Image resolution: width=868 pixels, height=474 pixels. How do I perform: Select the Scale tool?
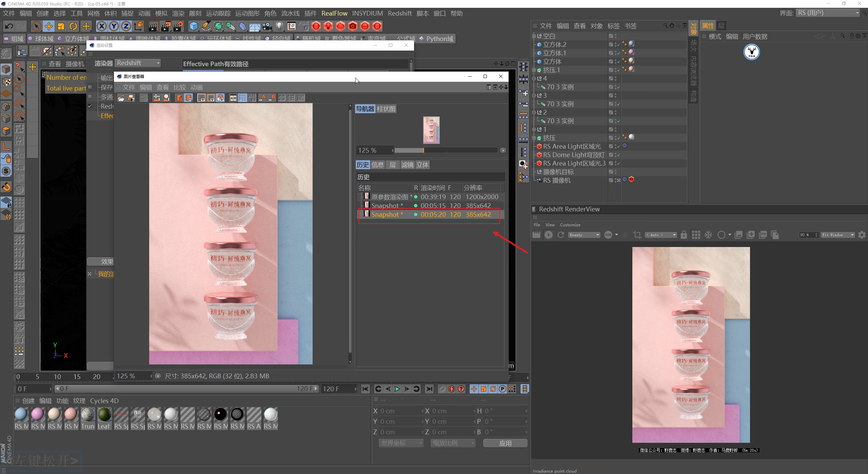click(61, 26)
